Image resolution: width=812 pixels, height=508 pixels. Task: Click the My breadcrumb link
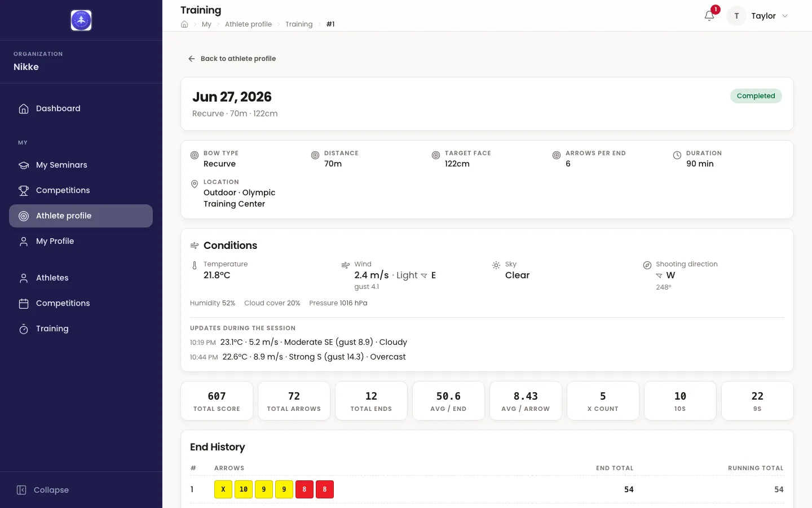tap(206, 24)
